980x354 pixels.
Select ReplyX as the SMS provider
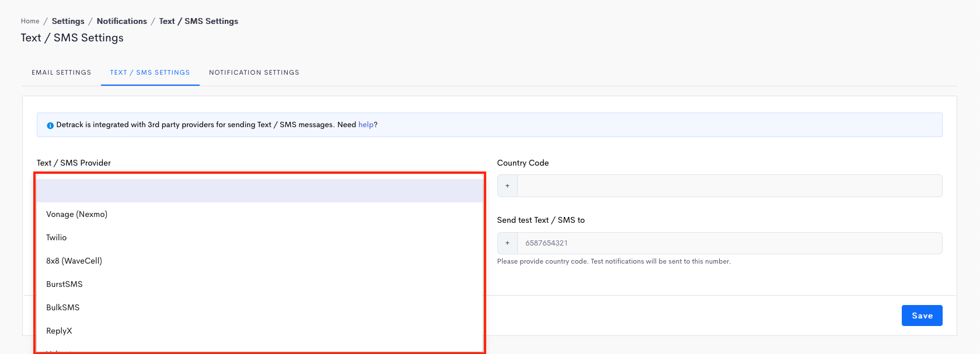pos(59,331)
